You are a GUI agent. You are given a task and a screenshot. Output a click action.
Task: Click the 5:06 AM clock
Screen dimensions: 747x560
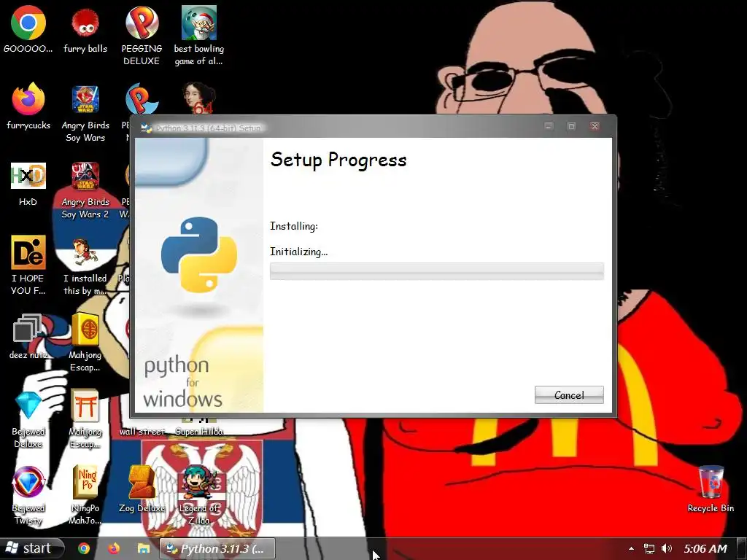click(705, 548)
